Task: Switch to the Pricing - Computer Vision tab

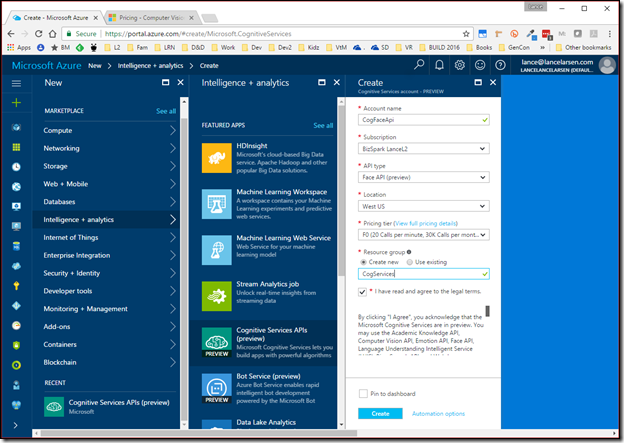Action: coord(151,18)
